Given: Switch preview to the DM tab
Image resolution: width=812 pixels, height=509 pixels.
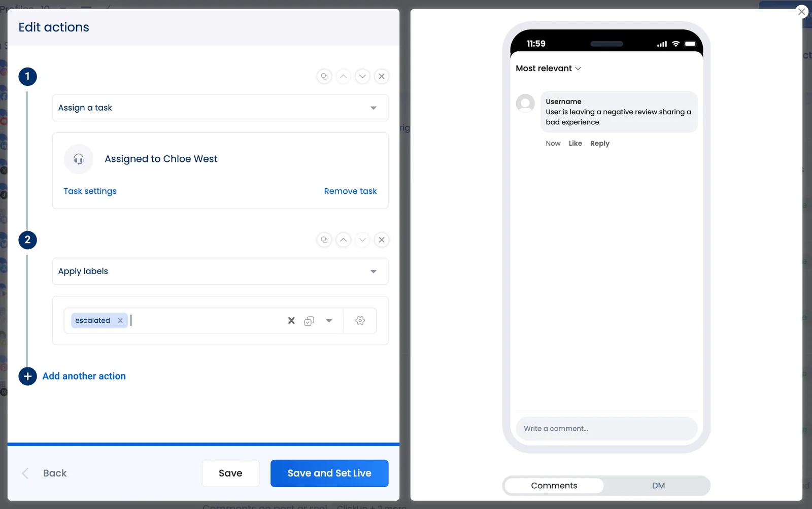Looking at the screenshot, I should pyautogui.click(x=657, y=486).
